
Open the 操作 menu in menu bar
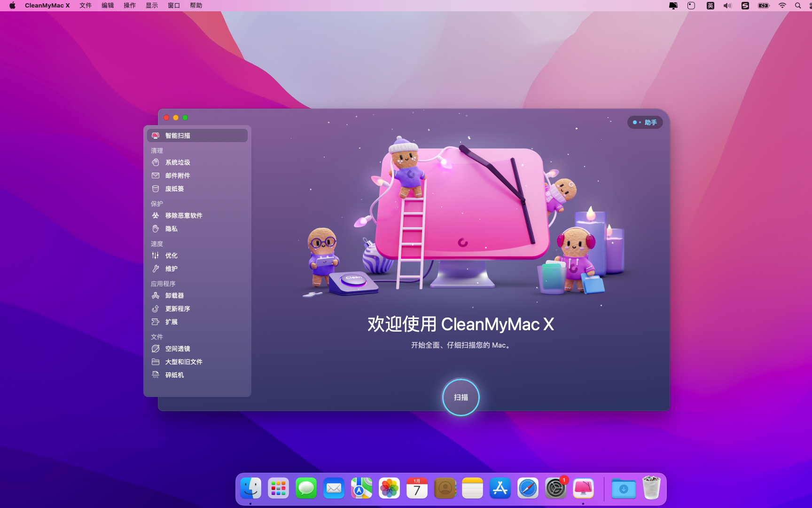pos(129,5)
